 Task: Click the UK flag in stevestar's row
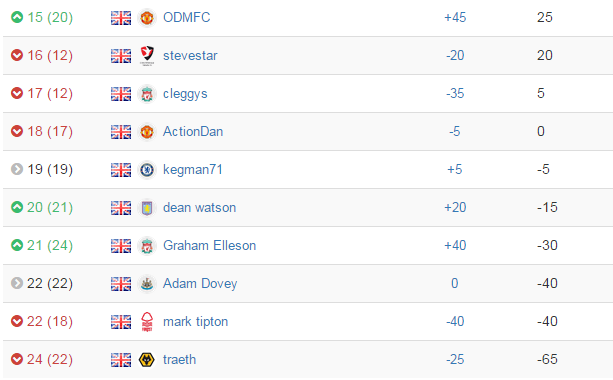121,56
